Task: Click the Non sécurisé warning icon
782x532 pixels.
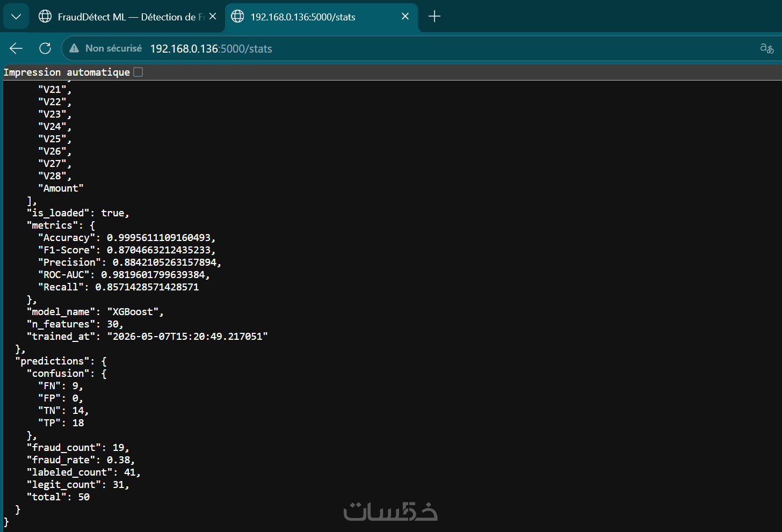Action: (x=74, y=48)
